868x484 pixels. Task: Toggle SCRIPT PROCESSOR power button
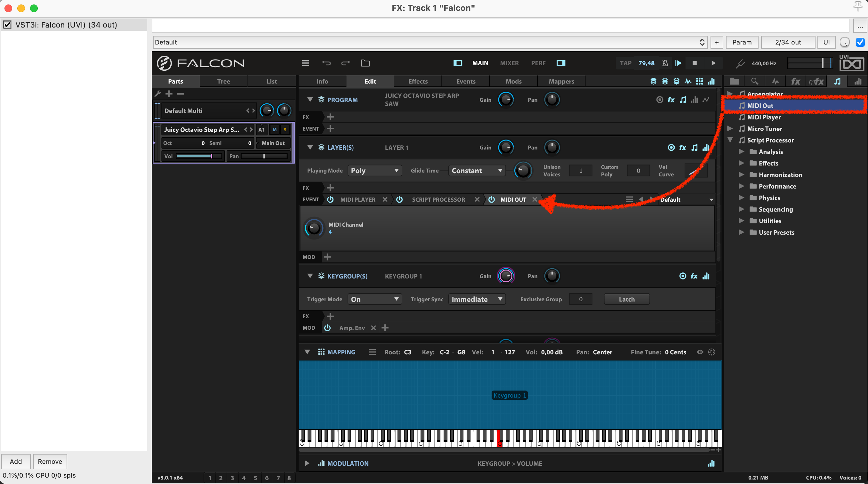click(x=399, y=199)
